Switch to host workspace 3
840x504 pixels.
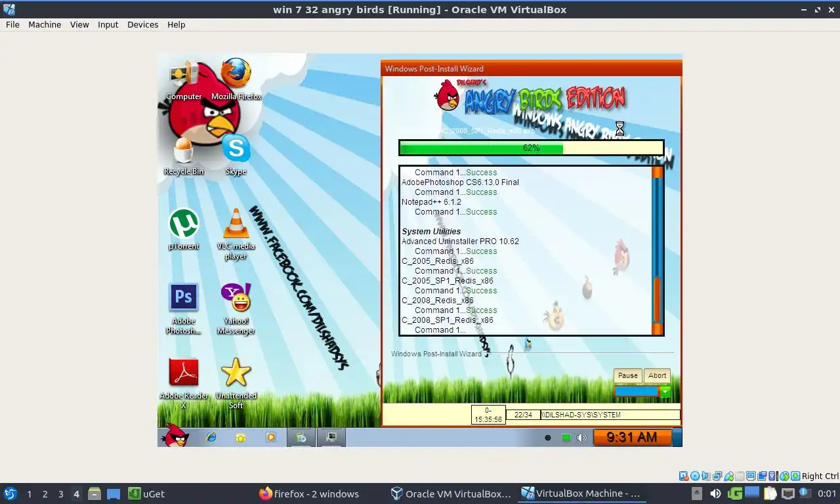tap(60, 494)
